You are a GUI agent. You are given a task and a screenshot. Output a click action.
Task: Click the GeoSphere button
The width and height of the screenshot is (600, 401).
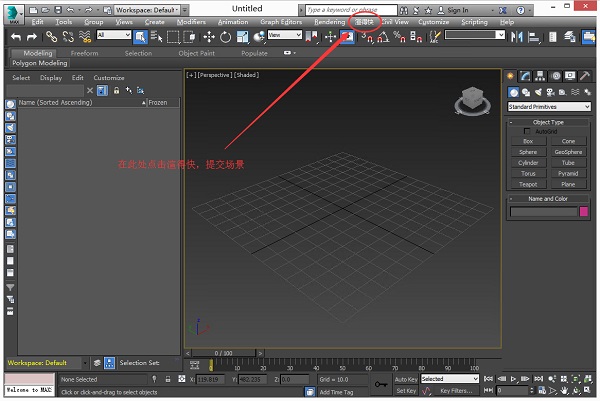tap(568, 152)
